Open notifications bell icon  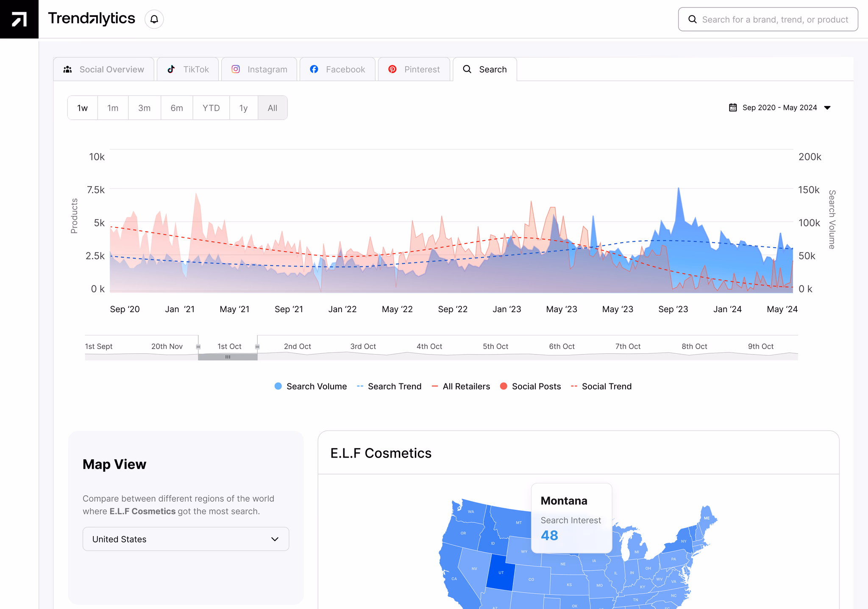(x=154, y=20)
